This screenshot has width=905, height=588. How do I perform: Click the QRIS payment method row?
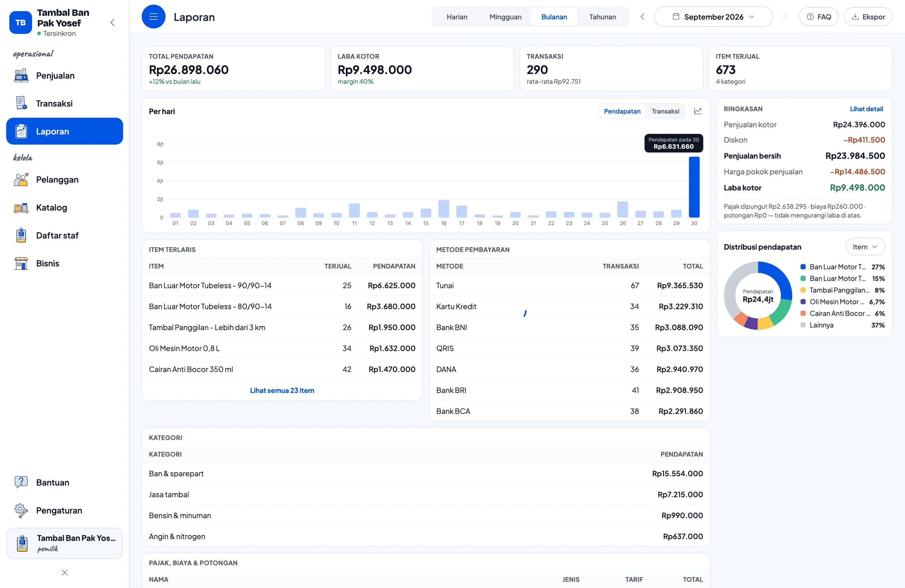pos(569,349)
